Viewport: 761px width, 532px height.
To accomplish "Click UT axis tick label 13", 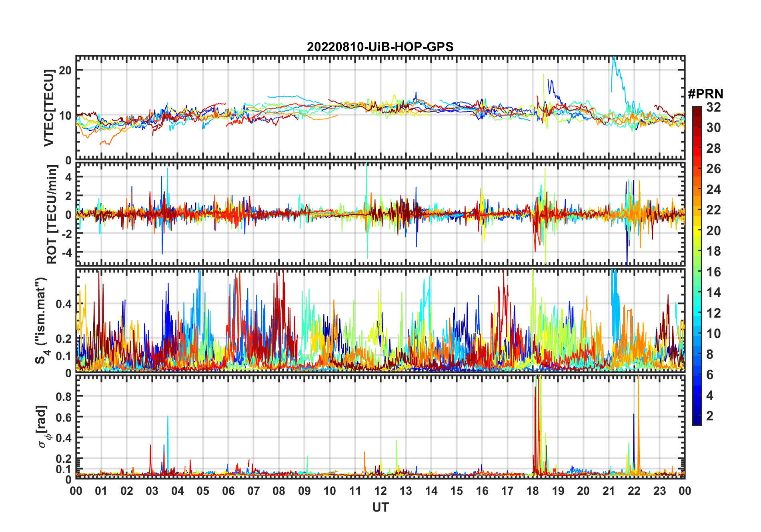I will click(406, 491).
